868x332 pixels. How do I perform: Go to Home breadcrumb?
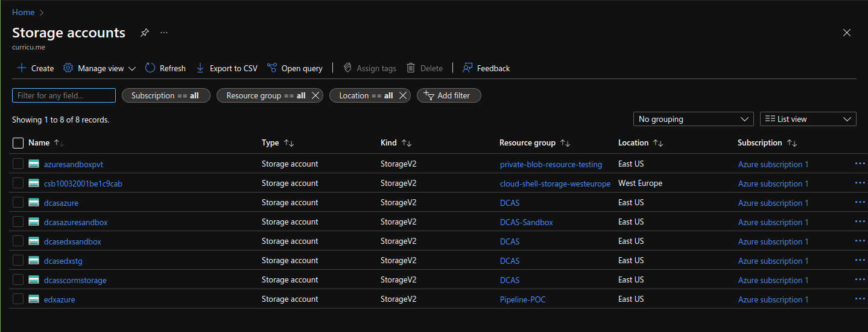(x=23, y=12)
